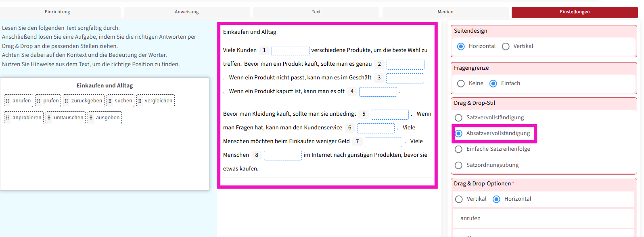644x237 pixels.
Task: Click drag handle icon on 'vergleichen' chip
Action: (140, 101)
